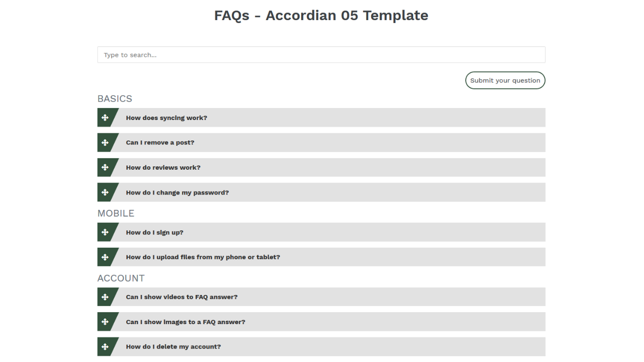Click the green icon beside 'How do reviews work?'
The image size is (644, 362).
click(105, 167)
